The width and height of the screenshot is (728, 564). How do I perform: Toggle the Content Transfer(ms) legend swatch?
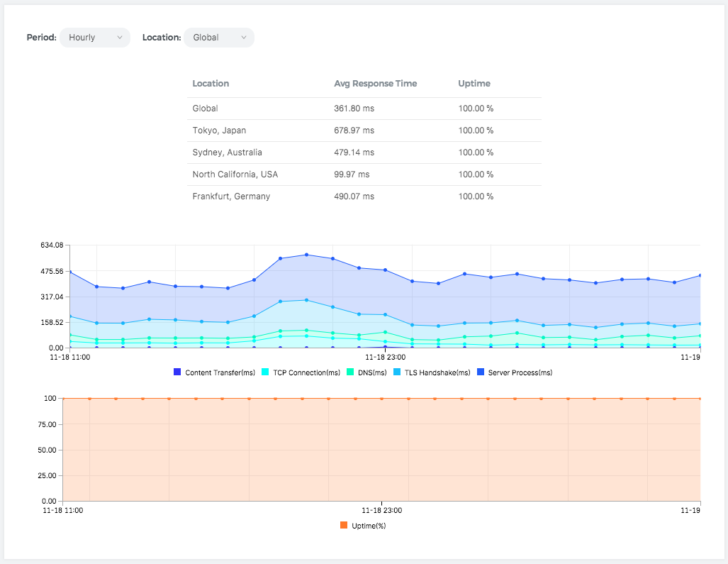[x=177, y=372]
